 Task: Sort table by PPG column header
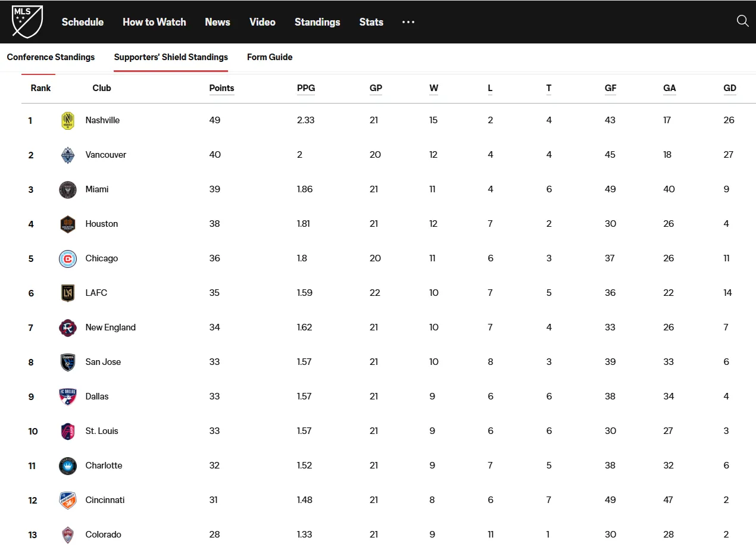point(306,88)
